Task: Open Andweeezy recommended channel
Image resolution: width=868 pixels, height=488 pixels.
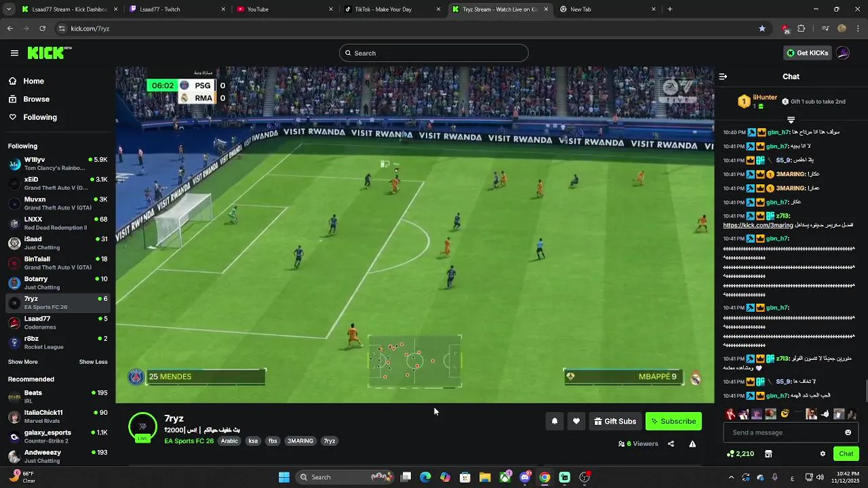Action: pos(58,456)
